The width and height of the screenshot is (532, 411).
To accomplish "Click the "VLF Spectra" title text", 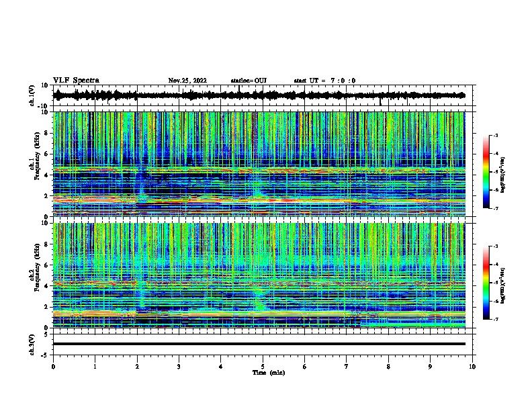I will click(76, 81).
